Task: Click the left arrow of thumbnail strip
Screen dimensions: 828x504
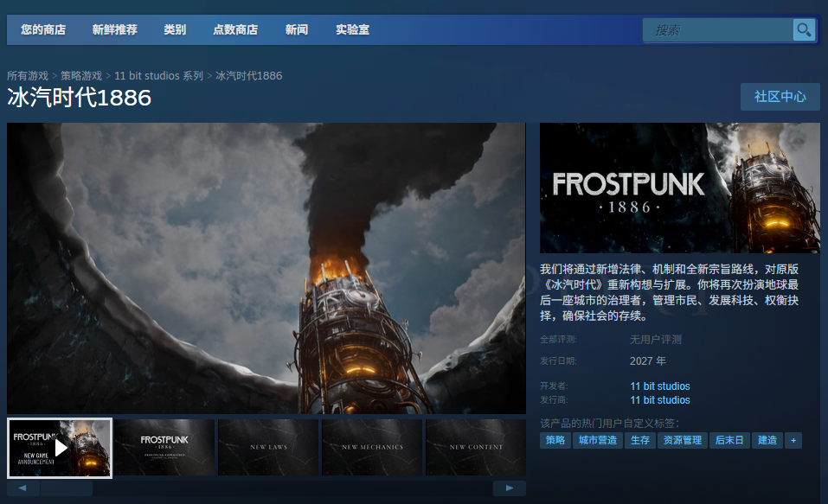Action: tap(22, 488)
